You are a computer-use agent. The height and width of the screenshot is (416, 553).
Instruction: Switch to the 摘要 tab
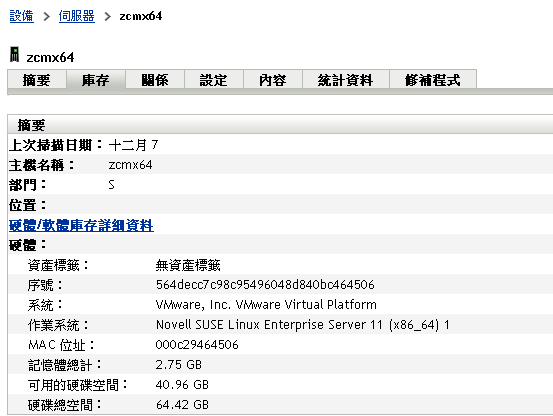[37, 80]
